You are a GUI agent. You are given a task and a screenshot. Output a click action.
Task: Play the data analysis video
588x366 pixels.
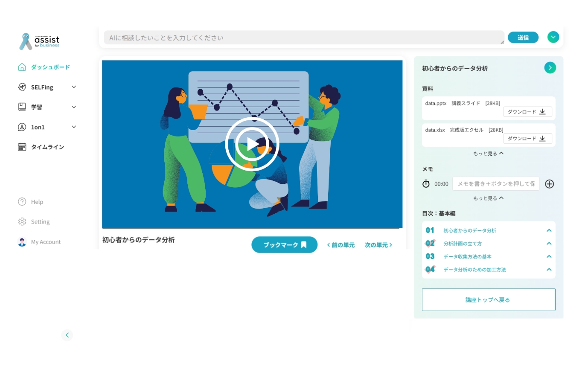[252, 144]
